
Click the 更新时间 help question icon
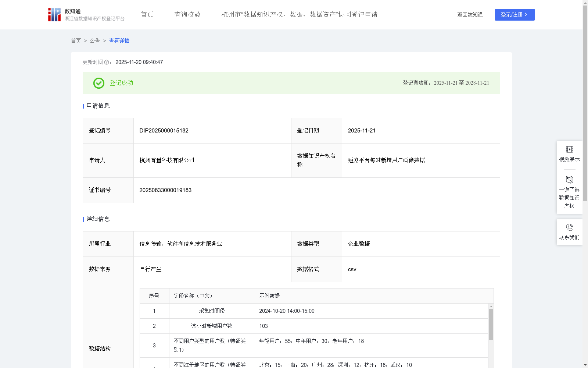click(x=107, y=63)
